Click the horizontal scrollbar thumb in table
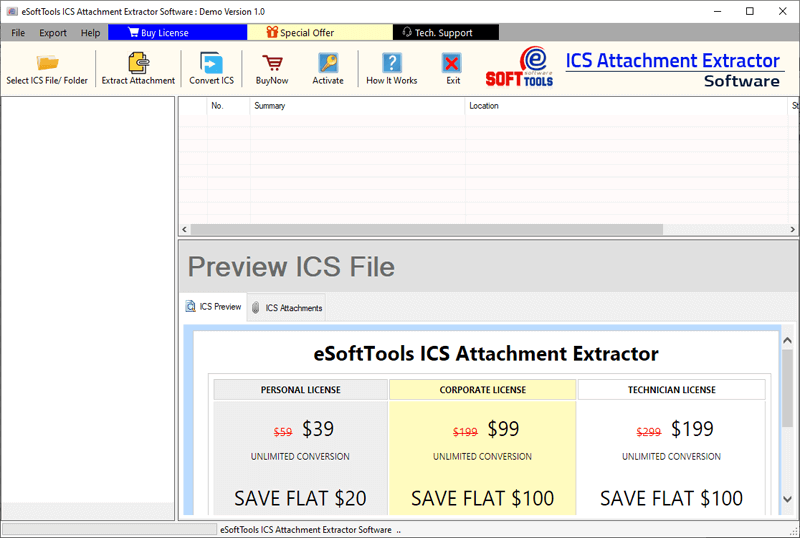The width and height of the screenshot is (800, 538). (427, 230)
